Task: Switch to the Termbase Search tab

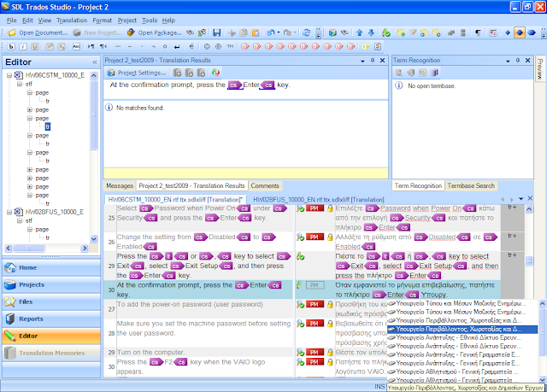Action: 471,185
